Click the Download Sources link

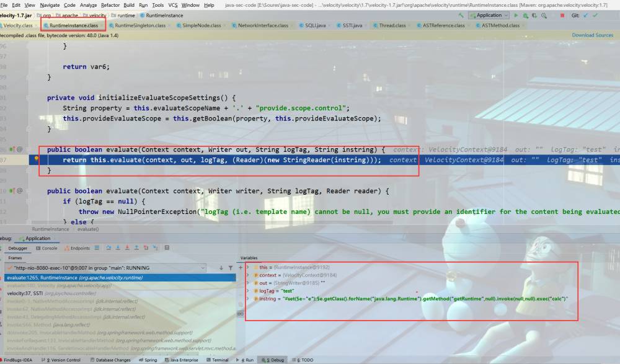592,35
